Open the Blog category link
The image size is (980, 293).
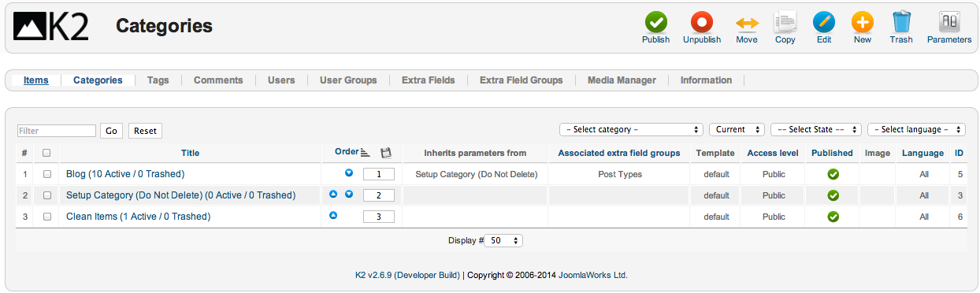click(x=125, y=174)
